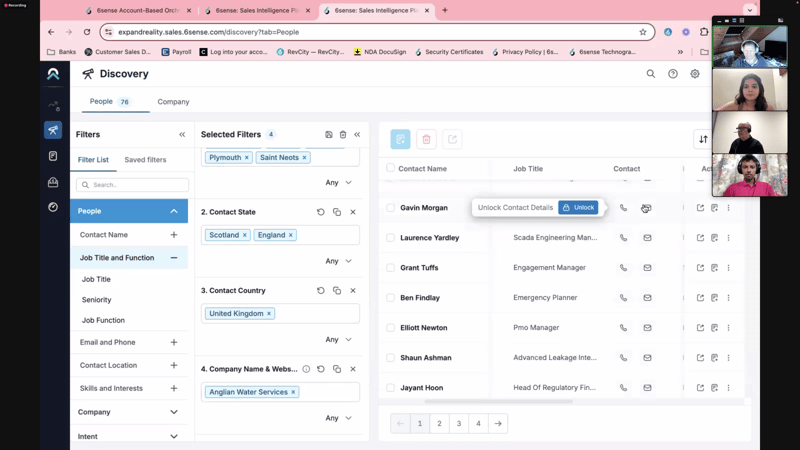The height and width of the screenshot is (450, 800).
Task: Click the blue add-to-list button above table
Action: [401, 139]
